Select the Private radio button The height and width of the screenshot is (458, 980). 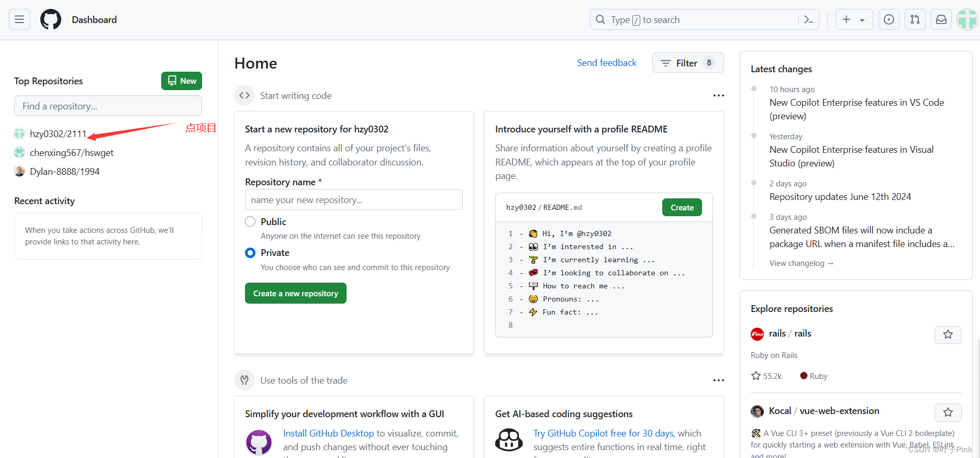[x=250, y=253]
